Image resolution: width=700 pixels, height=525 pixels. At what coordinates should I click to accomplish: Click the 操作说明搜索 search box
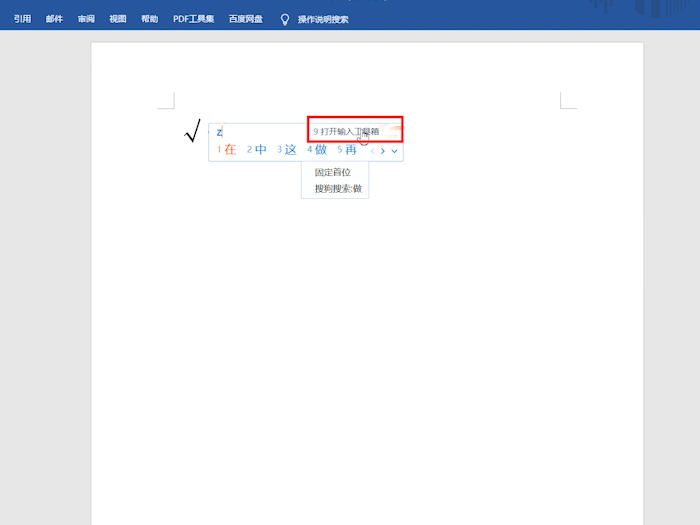[323, 19]
